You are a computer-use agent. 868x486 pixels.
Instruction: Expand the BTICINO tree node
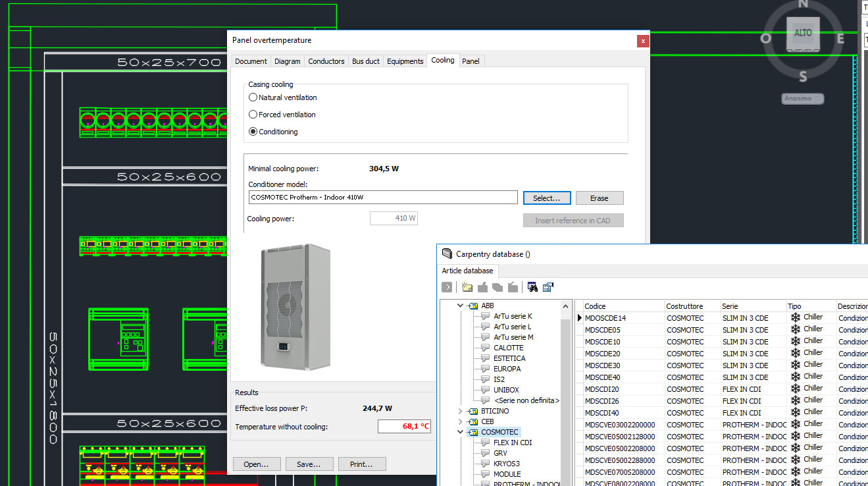[461, 411]
